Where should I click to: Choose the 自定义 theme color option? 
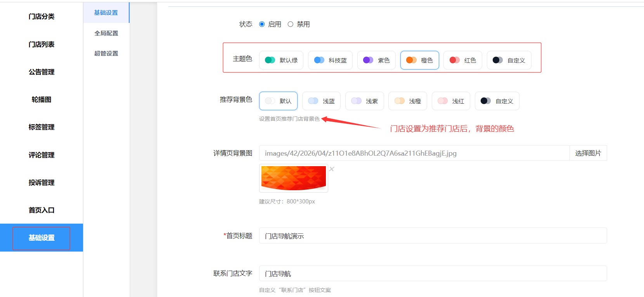click(x=509, y=60)
